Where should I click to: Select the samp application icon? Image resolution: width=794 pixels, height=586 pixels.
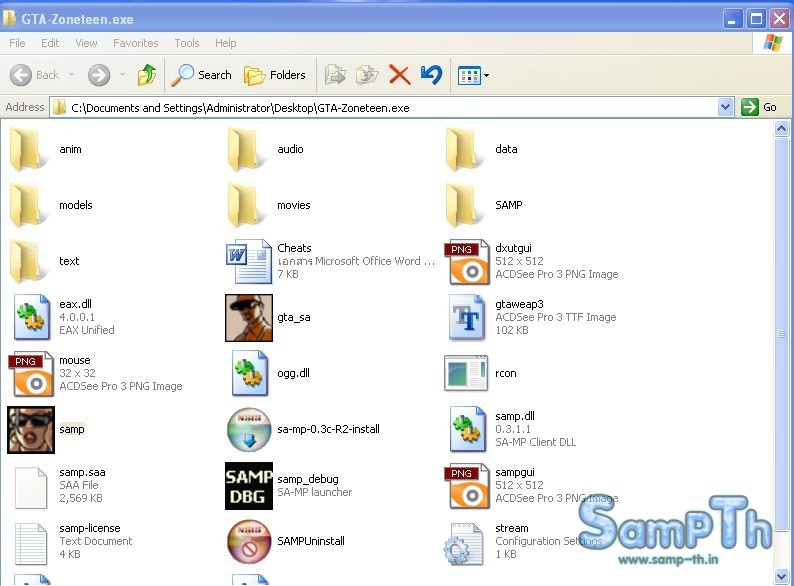pos(31,429)
